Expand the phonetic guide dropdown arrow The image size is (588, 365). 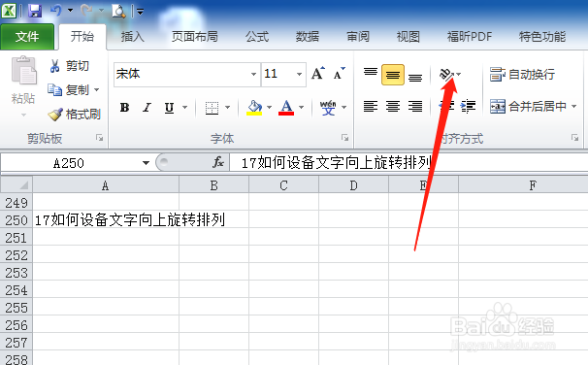(x=343, y=108)
